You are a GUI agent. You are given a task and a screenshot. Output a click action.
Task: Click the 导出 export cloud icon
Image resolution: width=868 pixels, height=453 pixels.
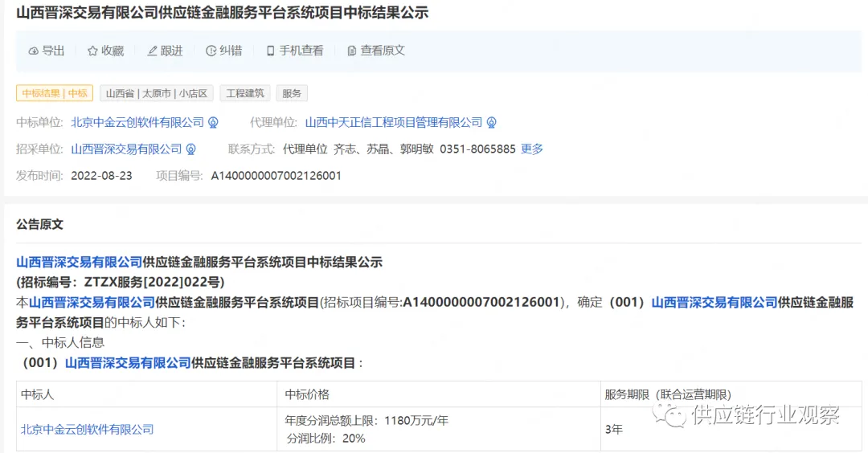click(33, 51)
